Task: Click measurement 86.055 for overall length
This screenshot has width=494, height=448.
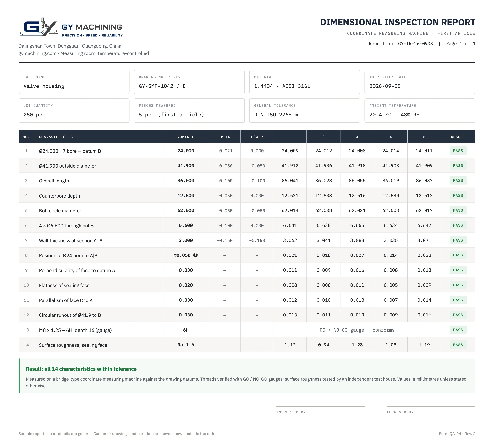Action: 357,181
